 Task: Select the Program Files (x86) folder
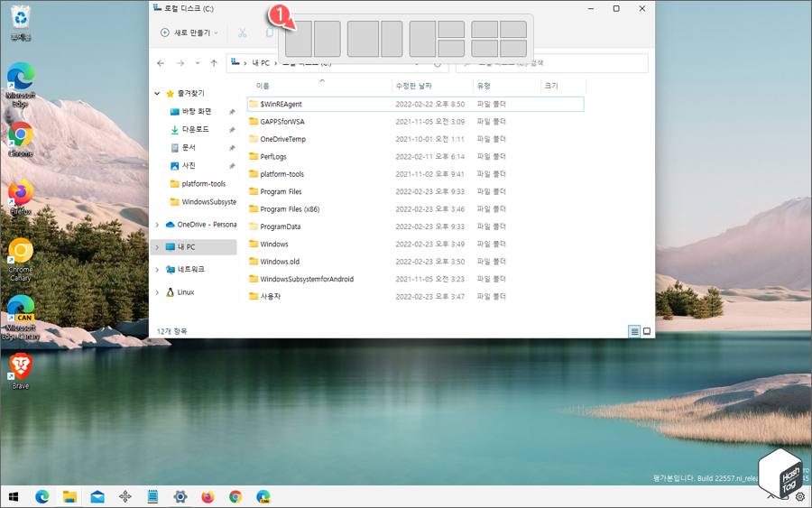[290, 209]
